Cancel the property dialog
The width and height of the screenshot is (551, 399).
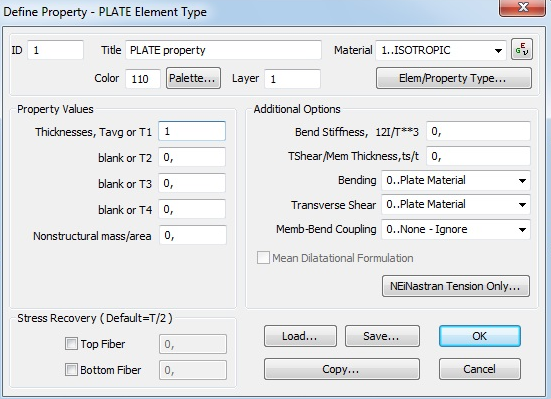(480, 369)
